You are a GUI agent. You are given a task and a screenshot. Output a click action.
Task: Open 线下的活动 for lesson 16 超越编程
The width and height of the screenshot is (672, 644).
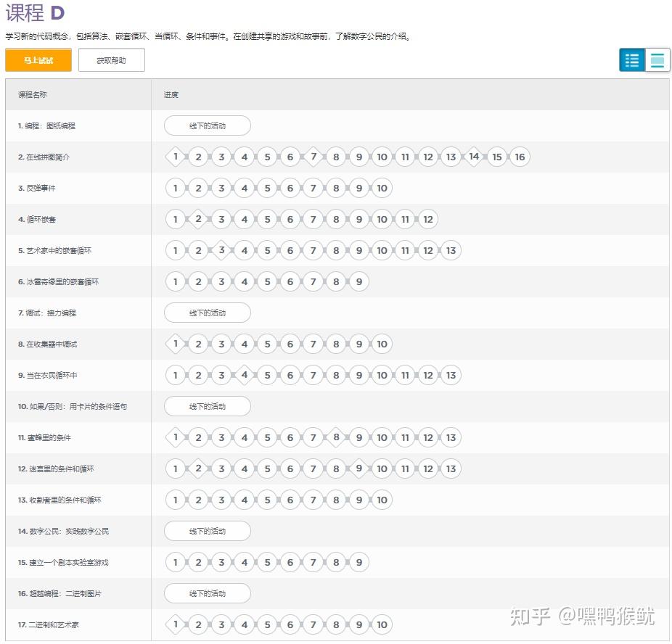tap(208, 593)
